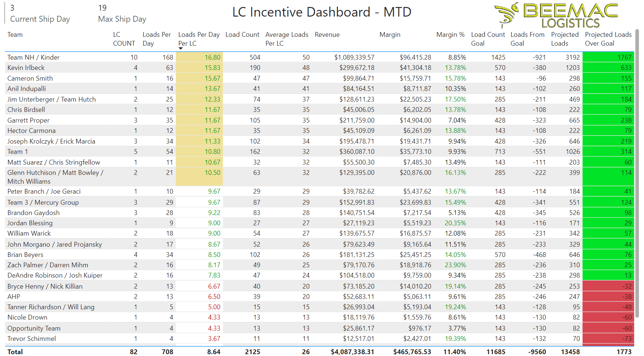Select John Morgano / Jared Projansky row
Viewport: 644px width, 356px height.
319,244
